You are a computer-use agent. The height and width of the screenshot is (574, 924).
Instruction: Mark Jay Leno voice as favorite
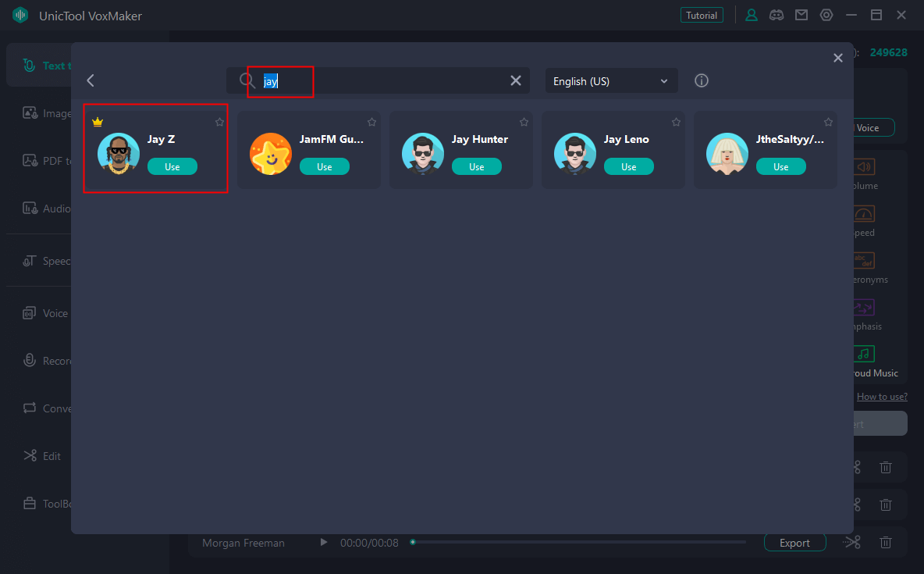676,122
